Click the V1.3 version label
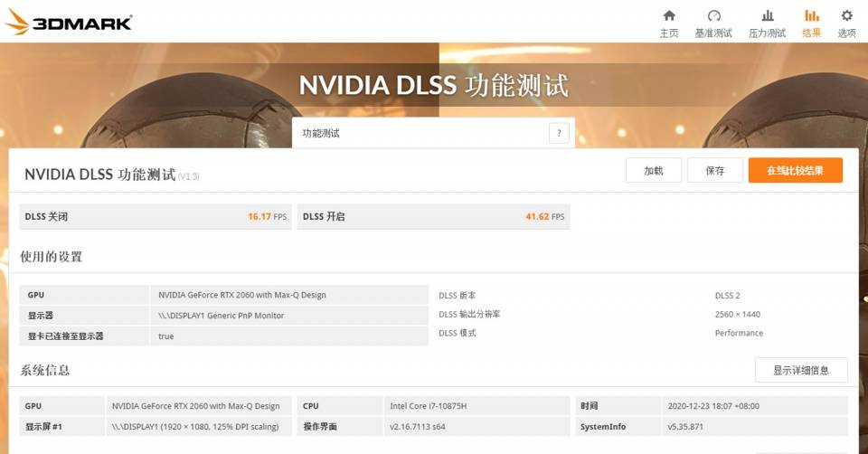This screenshot has height=454, width=868. click(188, 176)
